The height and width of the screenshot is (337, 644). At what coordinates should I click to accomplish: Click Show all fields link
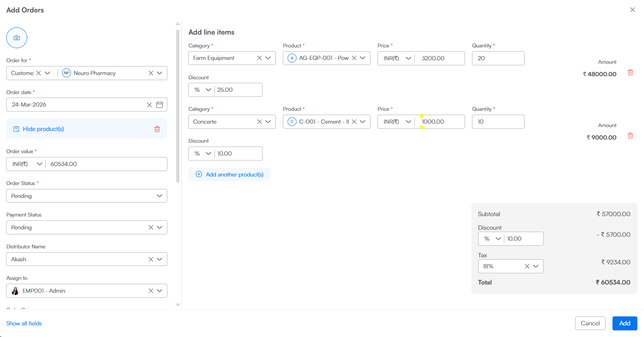24,323
